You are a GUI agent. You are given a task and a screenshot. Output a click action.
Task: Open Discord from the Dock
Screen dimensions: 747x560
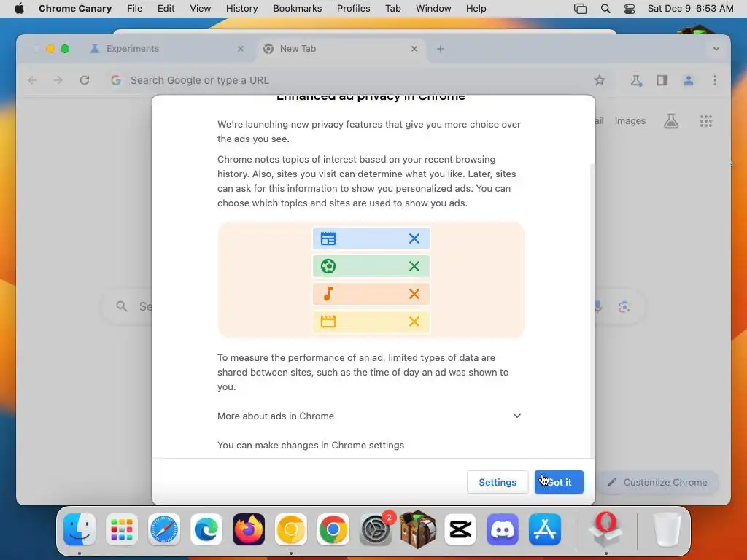pyautogui.click(x=503, y=529)
